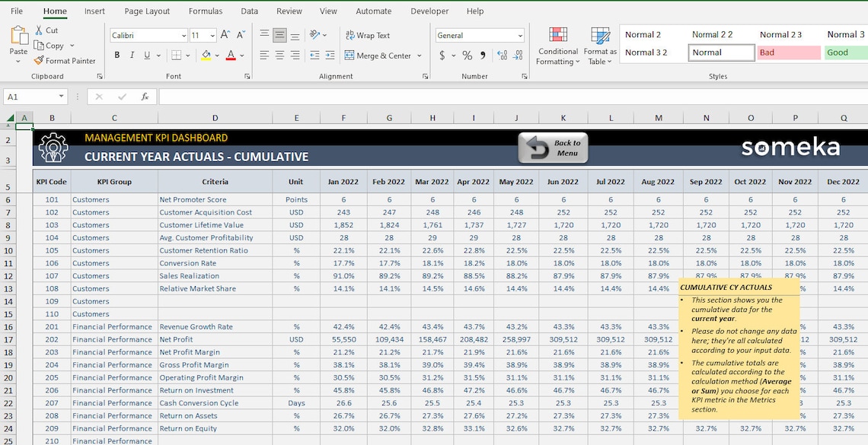Toggle center text alignment

[279, 55]
